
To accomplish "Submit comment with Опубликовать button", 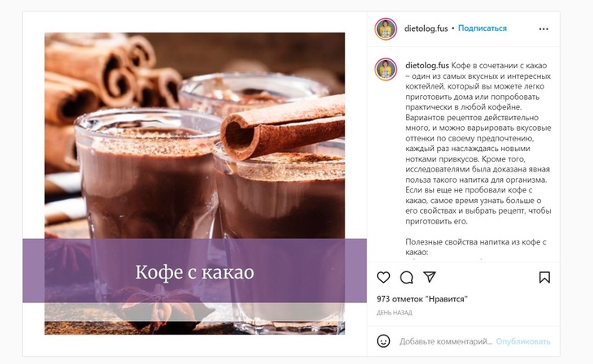I will 523,341.
